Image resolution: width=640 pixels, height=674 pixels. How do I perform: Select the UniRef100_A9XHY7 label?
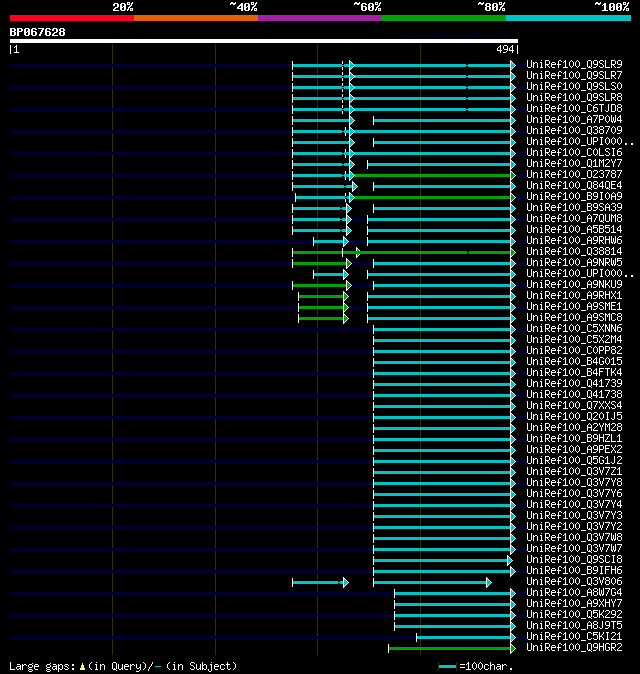tap(574, 604)
